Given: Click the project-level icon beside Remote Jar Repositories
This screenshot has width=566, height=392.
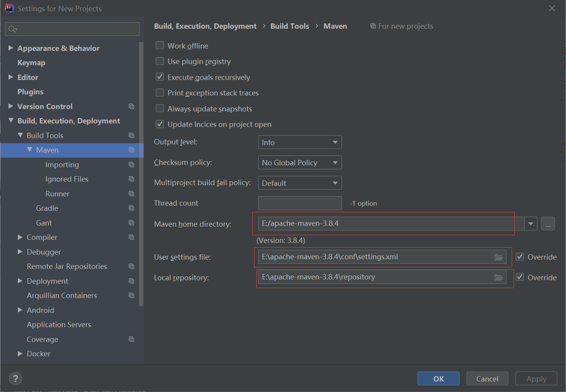Looking at the screenshot, I should pos(132,266).
